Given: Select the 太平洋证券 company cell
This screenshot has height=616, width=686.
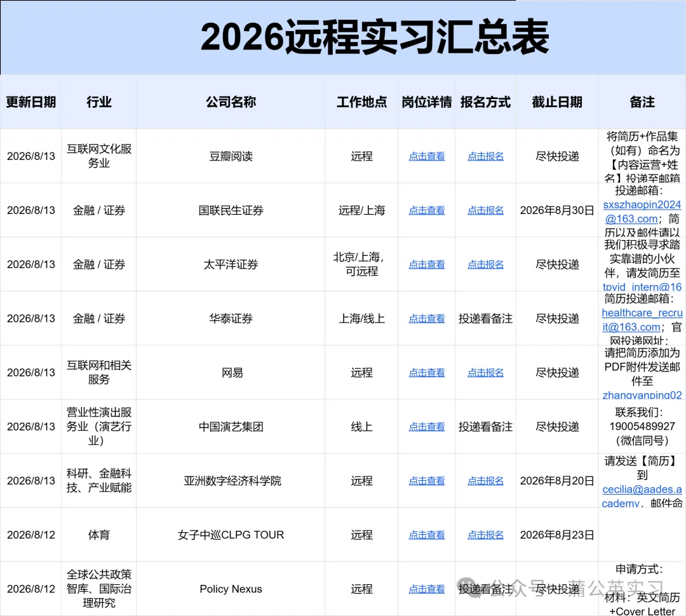Looking at the screenshot, I should pos(231,265).
